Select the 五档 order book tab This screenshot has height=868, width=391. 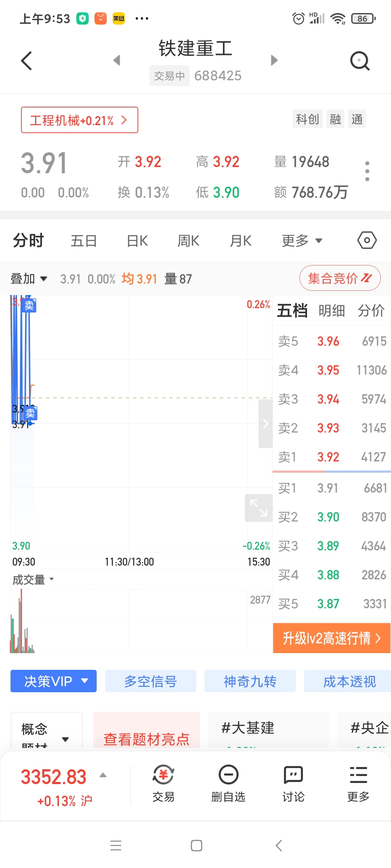coord(293,311)
